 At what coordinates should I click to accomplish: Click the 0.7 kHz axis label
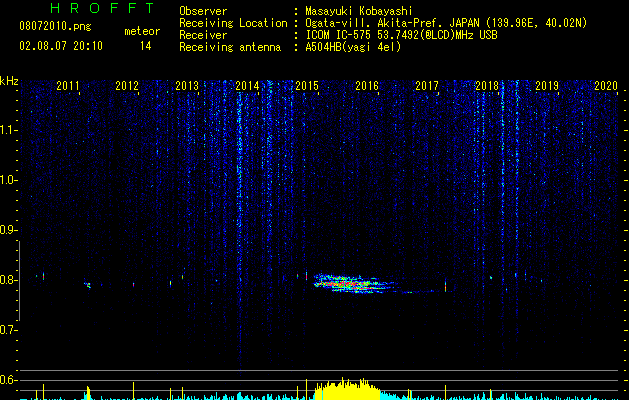tap(8, 330)
